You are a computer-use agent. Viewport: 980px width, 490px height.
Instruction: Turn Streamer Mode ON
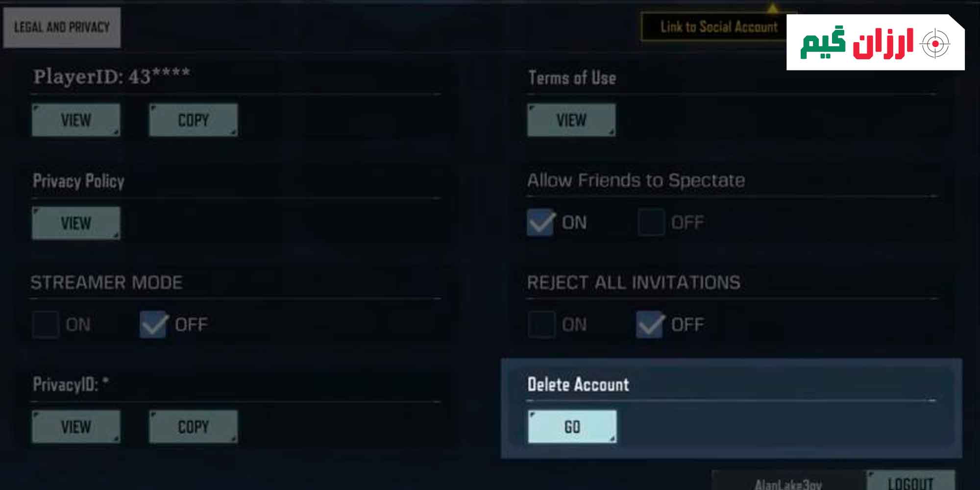tap(46, 324)
